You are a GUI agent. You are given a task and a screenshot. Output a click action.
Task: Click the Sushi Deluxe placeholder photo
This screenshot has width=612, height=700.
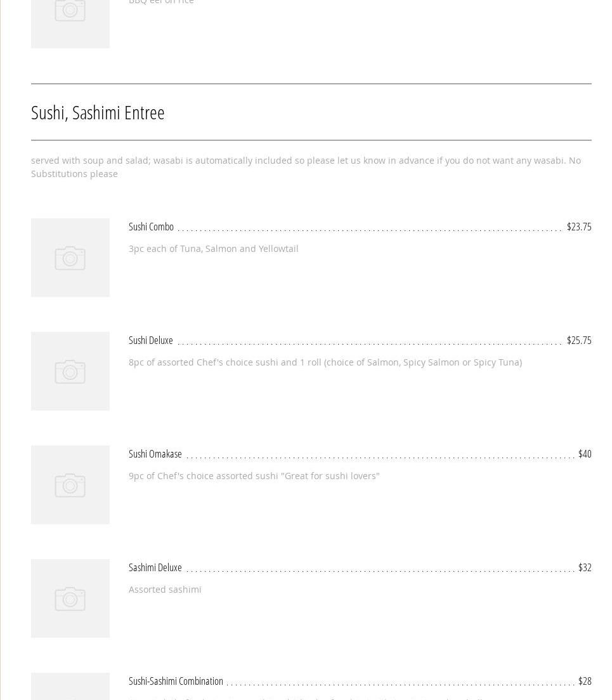click(70, 371)
